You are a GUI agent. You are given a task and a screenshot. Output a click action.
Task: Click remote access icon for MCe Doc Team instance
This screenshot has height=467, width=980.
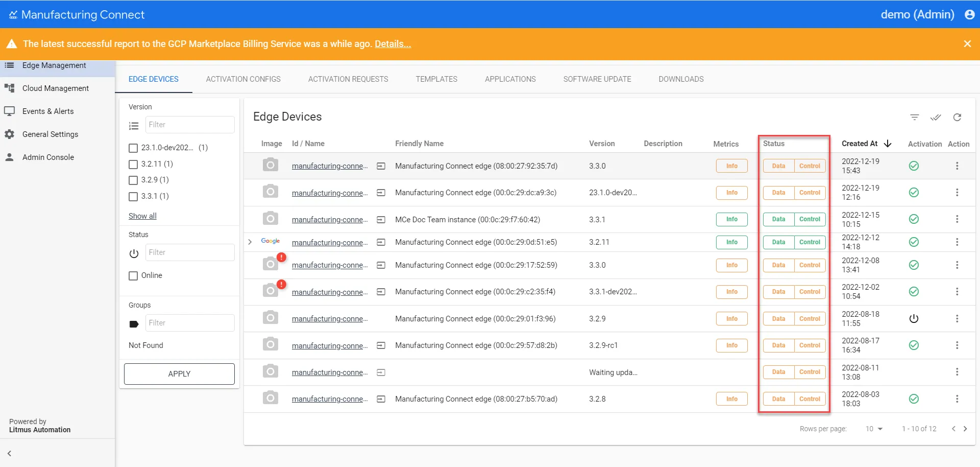click(x=381, y=220)
